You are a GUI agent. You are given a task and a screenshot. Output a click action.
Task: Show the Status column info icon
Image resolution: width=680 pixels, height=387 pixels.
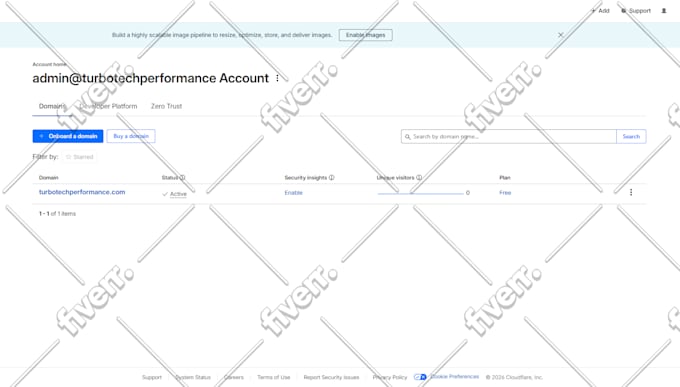(x=183, y=177)
